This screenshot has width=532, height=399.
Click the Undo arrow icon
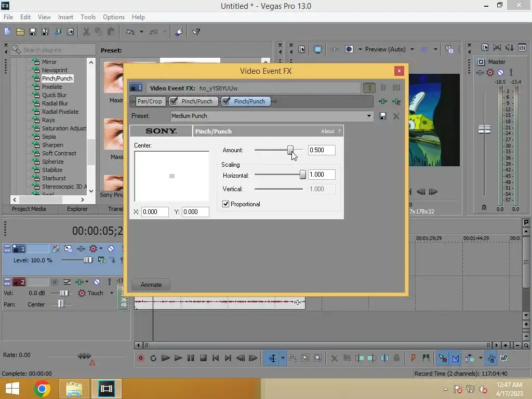point(130,32)
